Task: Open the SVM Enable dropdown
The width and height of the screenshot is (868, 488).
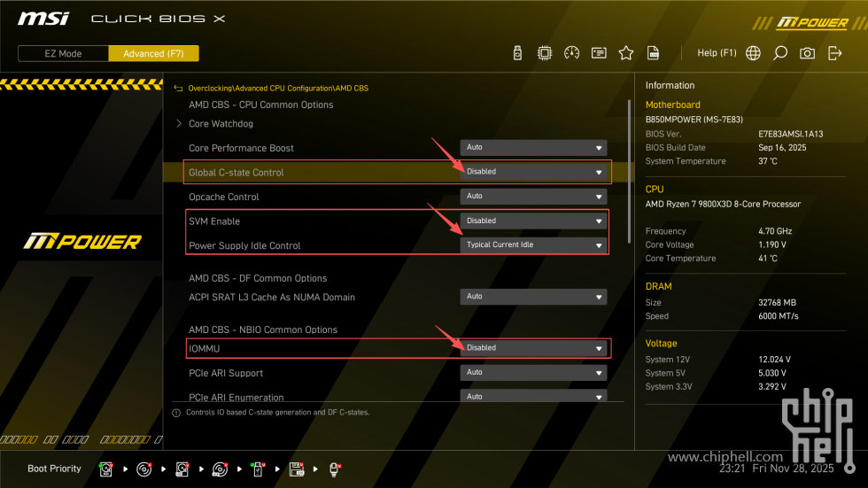Action: tap(534, 221)
